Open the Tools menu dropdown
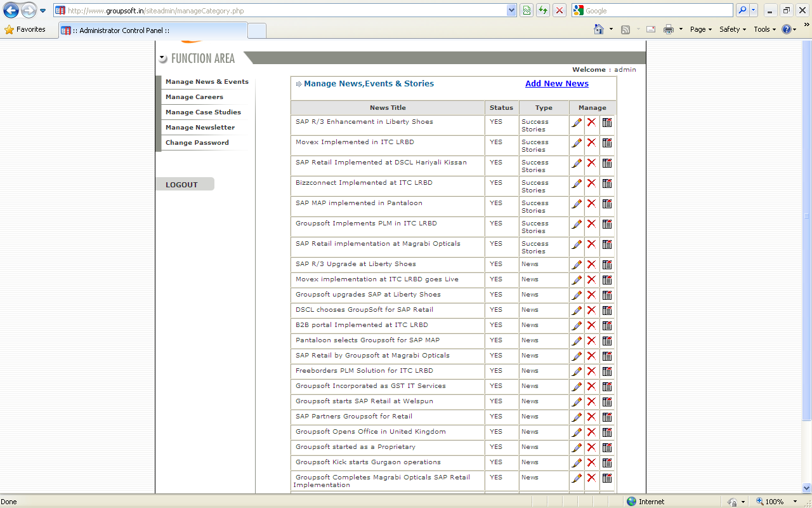The image size is (812, 508). pos(764,29)
